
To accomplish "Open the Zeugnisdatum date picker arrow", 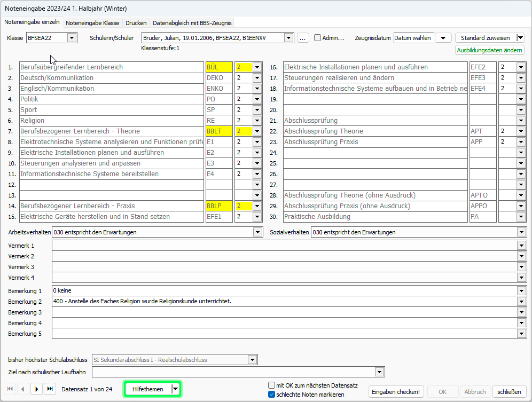I will click(443, 38).
